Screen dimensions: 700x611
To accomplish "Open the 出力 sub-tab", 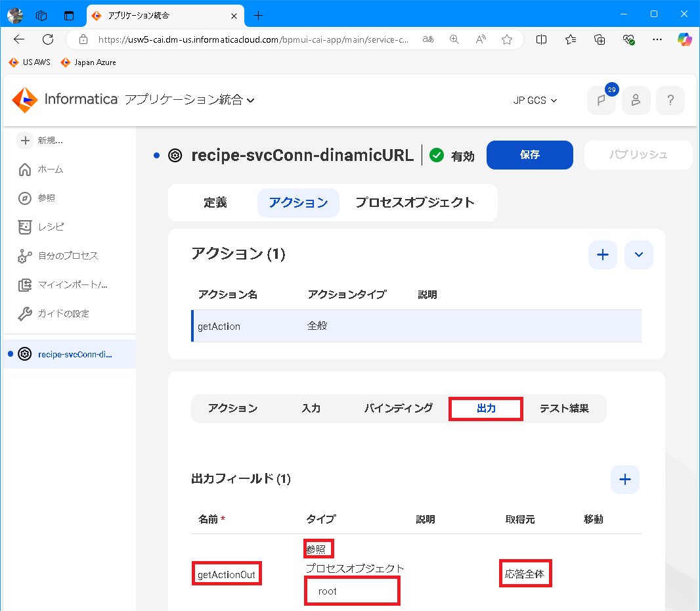I will coord(486,409).
